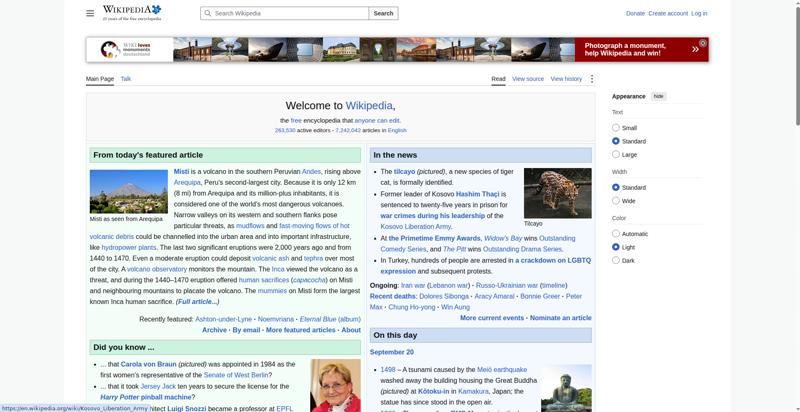The image size is (800, 412).
Task: Select Automatic color mode
Action: (616, 234)
